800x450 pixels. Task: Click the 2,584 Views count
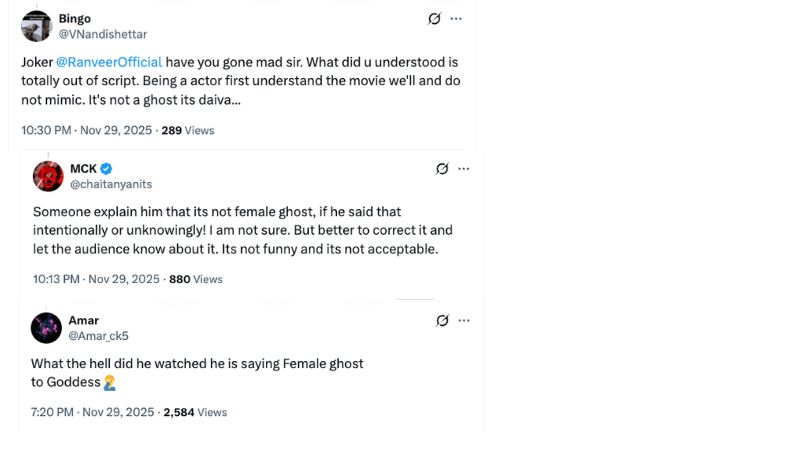pos(195,412)
